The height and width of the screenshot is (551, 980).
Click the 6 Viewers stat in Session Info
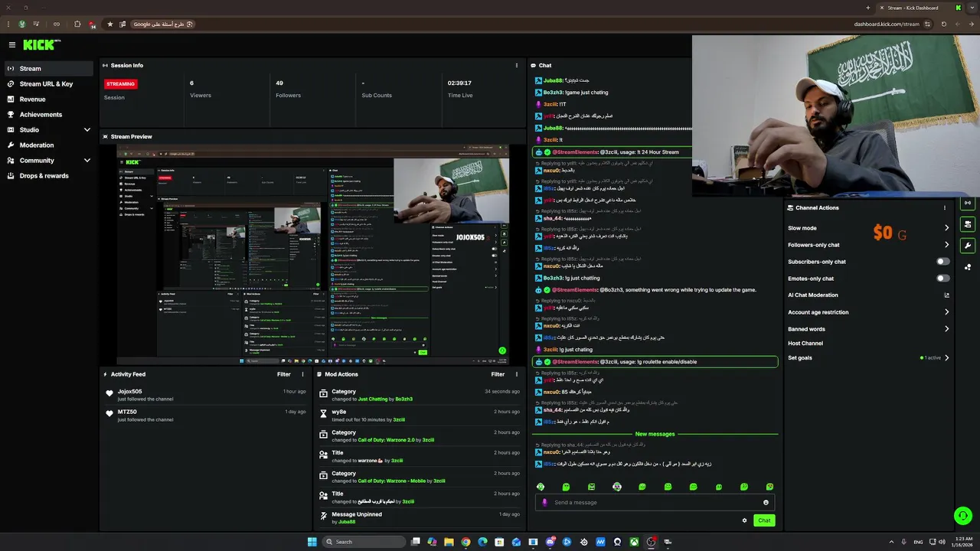point(201,89)
